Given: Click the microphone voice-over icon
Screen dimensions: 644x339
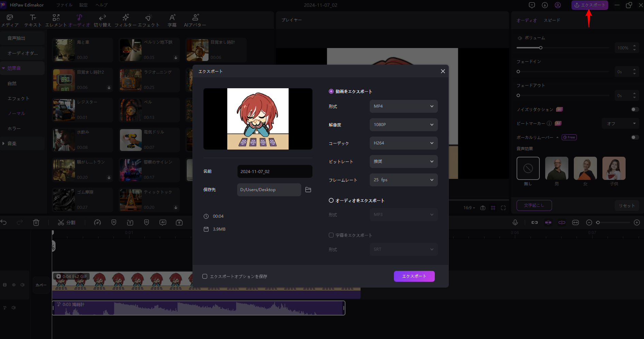Looking at the screenshot, I should [515, 222].
